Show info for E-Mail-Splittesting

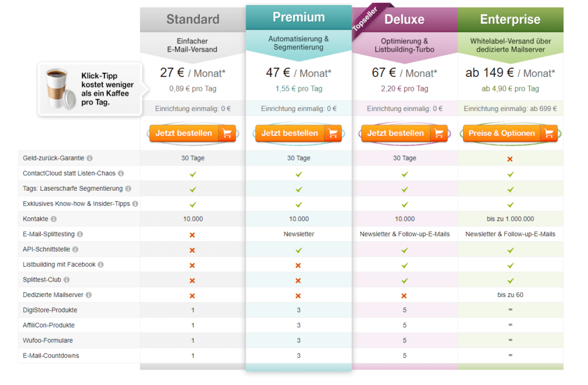click(80, 234)
